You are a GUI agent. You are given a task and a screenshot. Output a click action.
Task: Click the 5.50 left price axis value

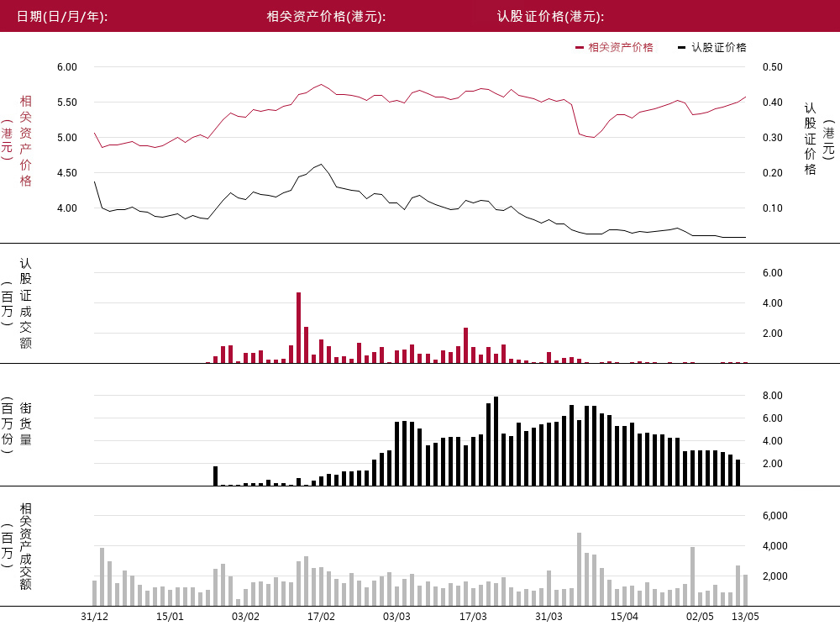(x=67, y=103)
